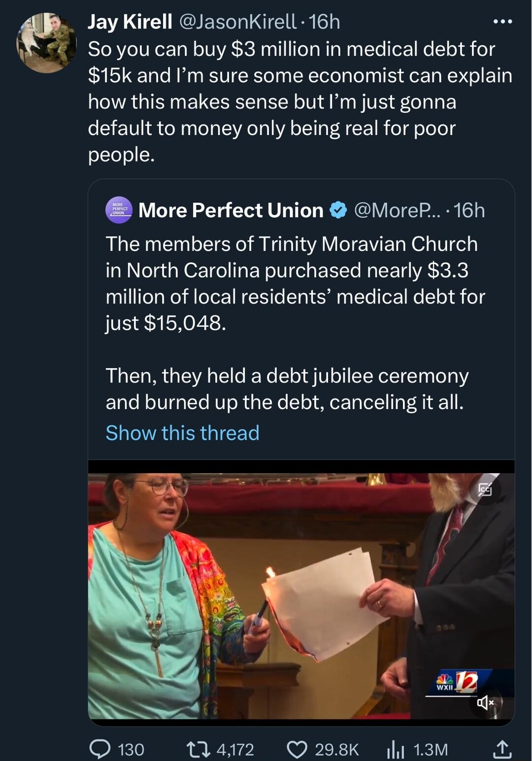Open options from the tweet's ellipsis control
Image resolution: width=532 pixels, height=761 pixels.
tap(503, 21)
